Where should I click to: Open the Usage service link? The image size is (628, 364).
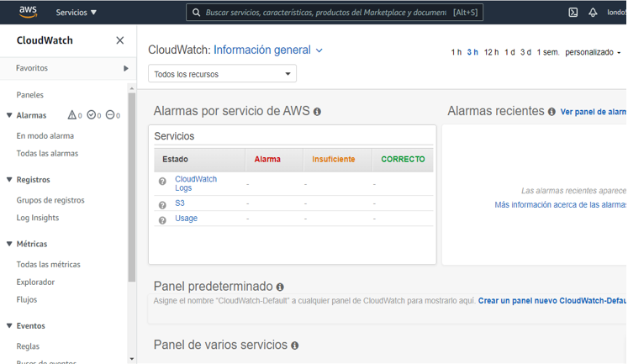pos(187,219)
